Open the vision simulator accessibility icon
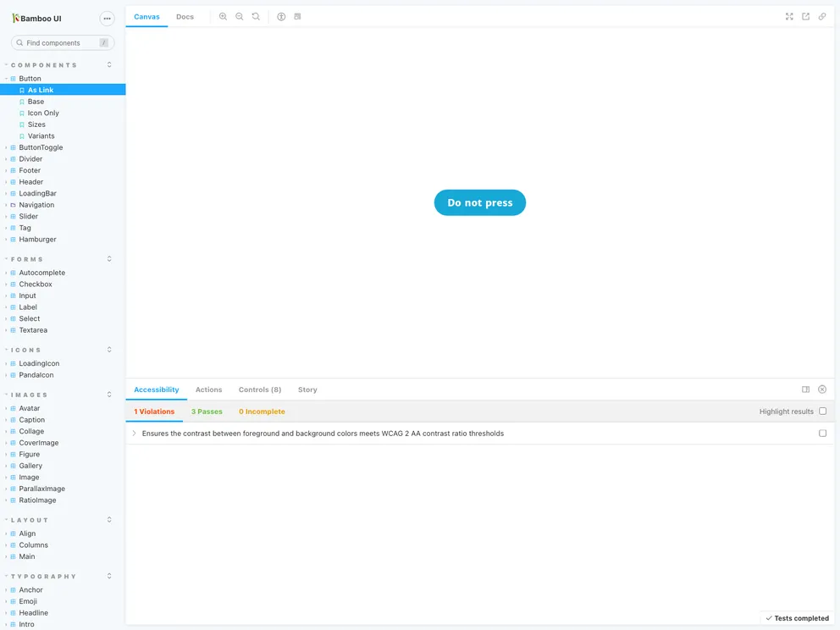The height and width of the screenshot is (630, 840). click(x=282, y=16)
